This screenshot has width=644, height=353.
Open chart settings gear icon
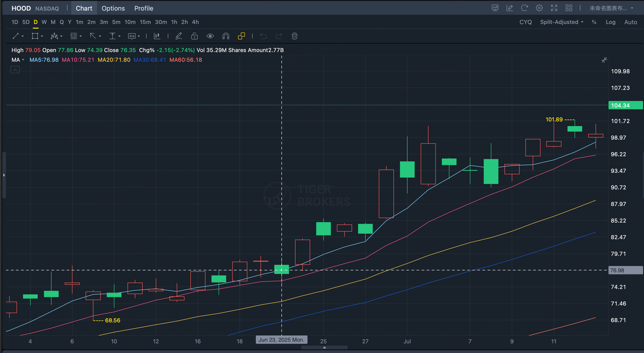pyautogui.click(x=539, y=8)
